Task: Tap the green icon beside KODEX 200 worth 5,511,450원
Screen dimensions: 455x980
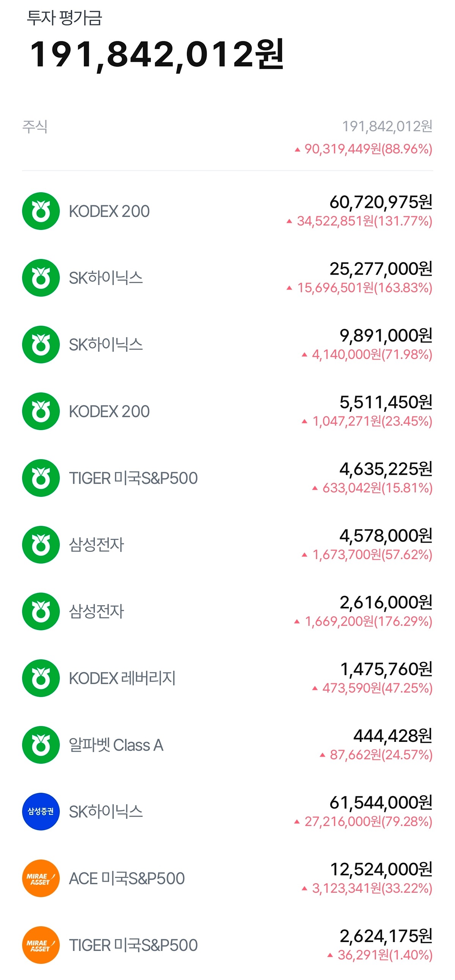Action: pyautogui.click(x=41, y=411)
